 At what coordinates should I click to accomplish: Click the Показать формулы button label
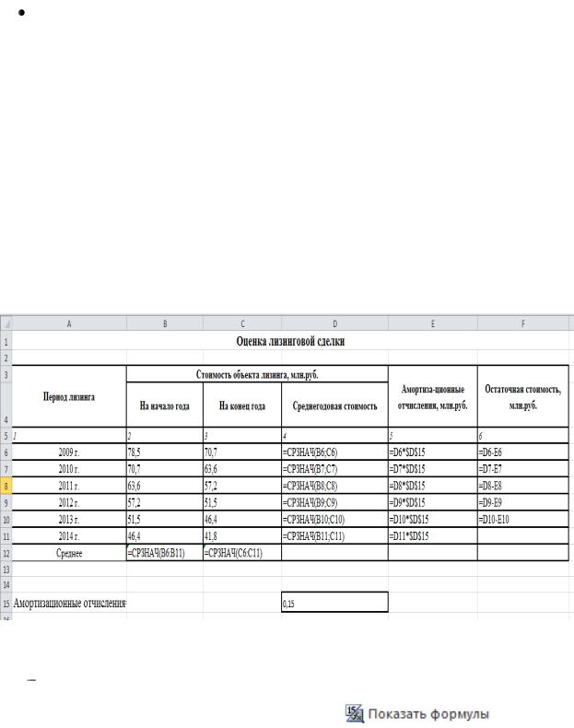428,714
